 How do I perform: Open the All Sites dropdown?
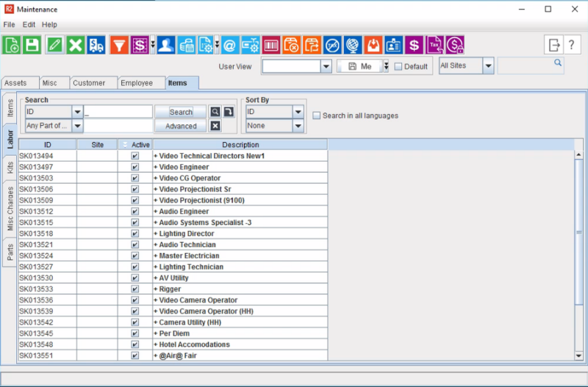[x=488, y=66]
